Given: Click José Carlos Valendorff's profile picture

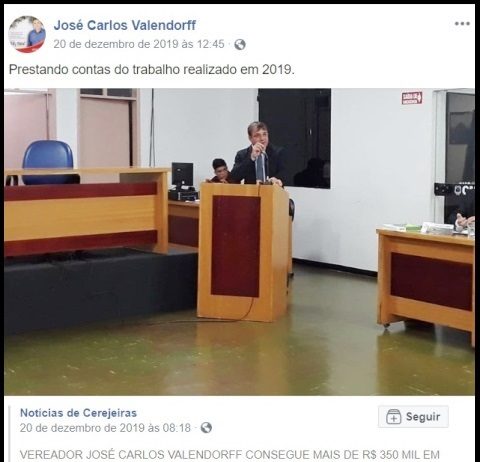Looking at the screenshot, I should 27,34.
